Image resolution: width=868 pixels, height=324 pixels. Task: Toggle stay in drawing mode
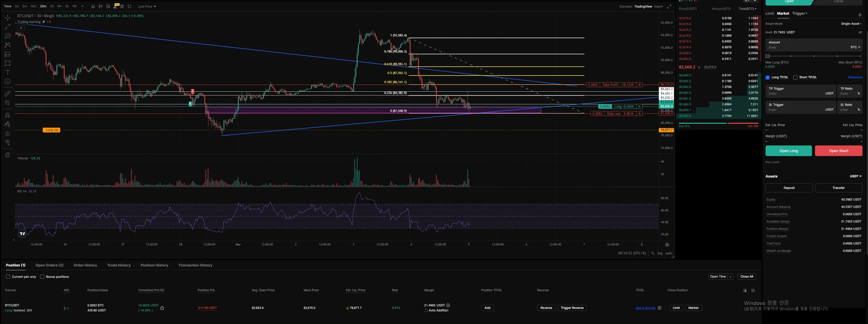click(x=8, y=124)
